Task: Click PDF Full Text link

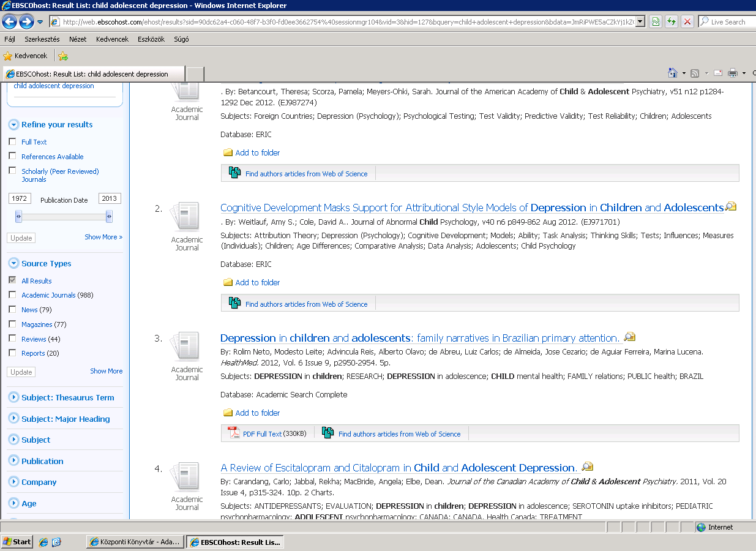Action: [x=262, y=433]
